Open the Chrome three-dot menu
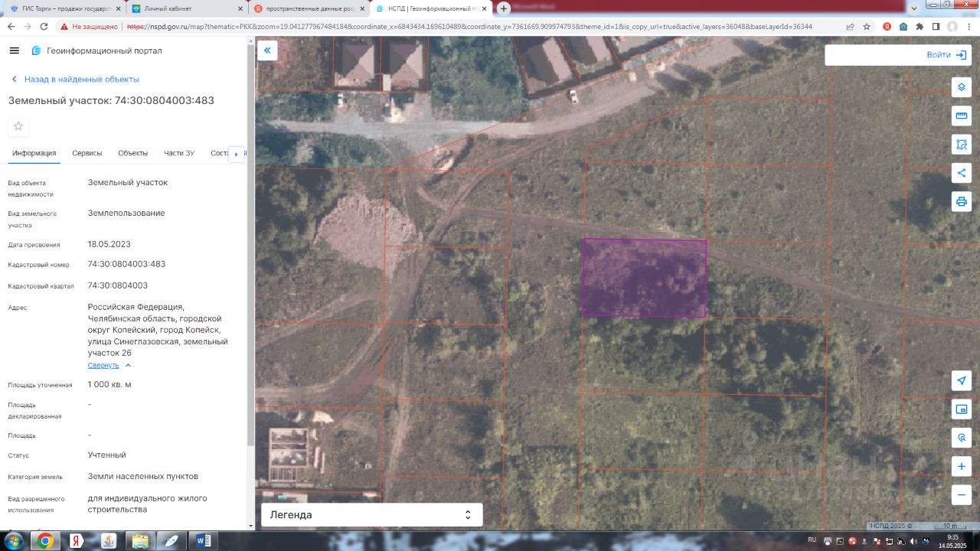Image resolution: width=980 pixels, height=551 pixels. click(x=969, y=26)
